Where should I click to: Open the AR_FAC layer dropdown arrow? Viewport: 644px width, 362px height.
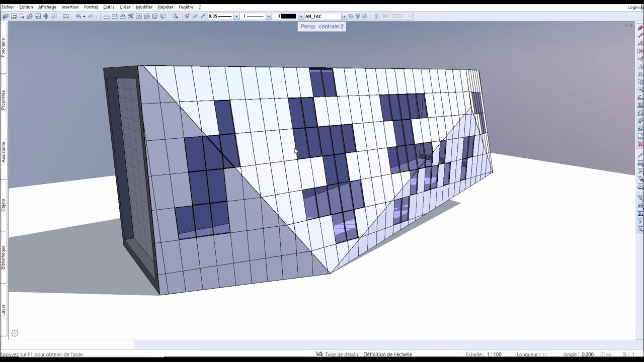[344, 16]
